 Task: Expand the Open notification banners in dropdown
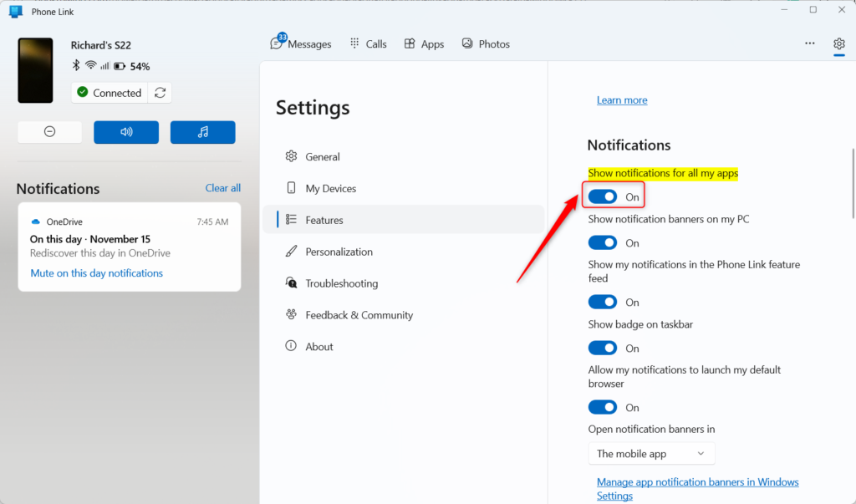pos(651,454)
